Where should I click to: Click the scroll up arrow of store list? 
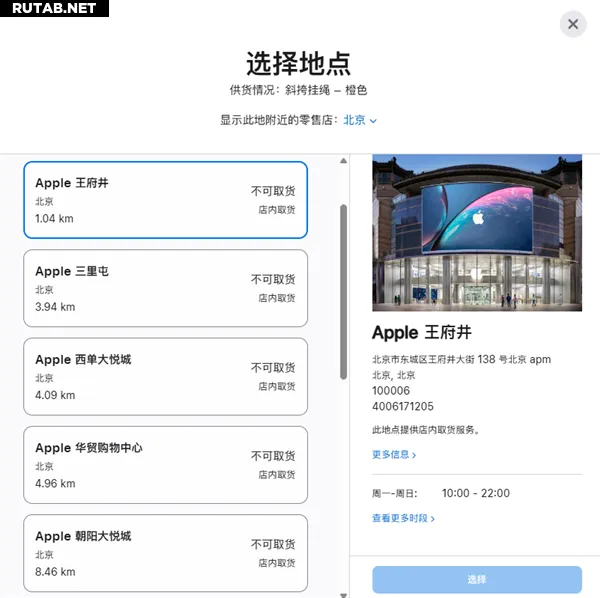pos(343,161)
